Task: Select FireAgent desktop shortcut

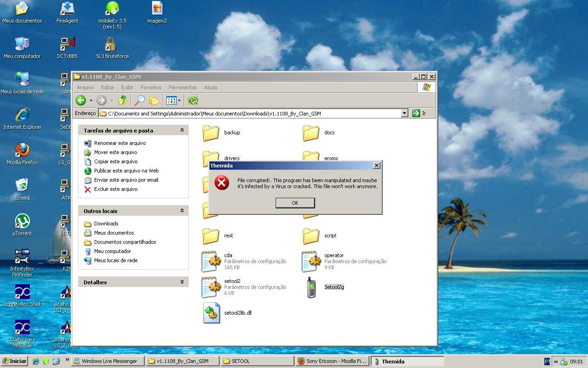Action: click(x=67, y=12)
